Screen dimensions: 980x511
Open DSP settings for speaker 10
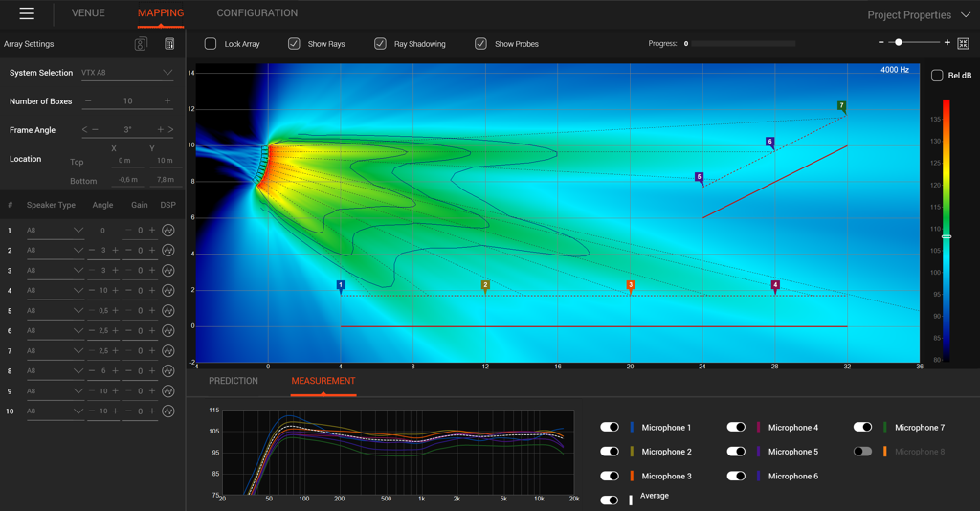168,411
